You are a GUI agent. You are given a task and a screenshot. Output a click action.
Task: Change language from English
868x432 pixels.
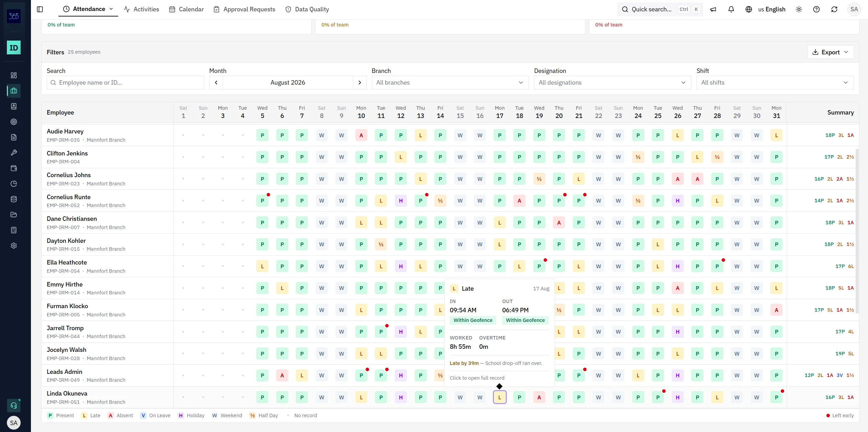click(766, 9)
